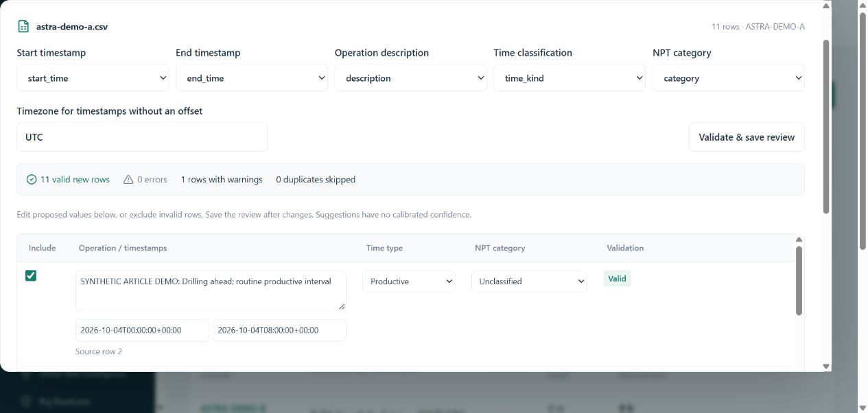Click the '0 duplicates skipped' text
Viewport: 868px width, 413px height.
tap(316, 180)
